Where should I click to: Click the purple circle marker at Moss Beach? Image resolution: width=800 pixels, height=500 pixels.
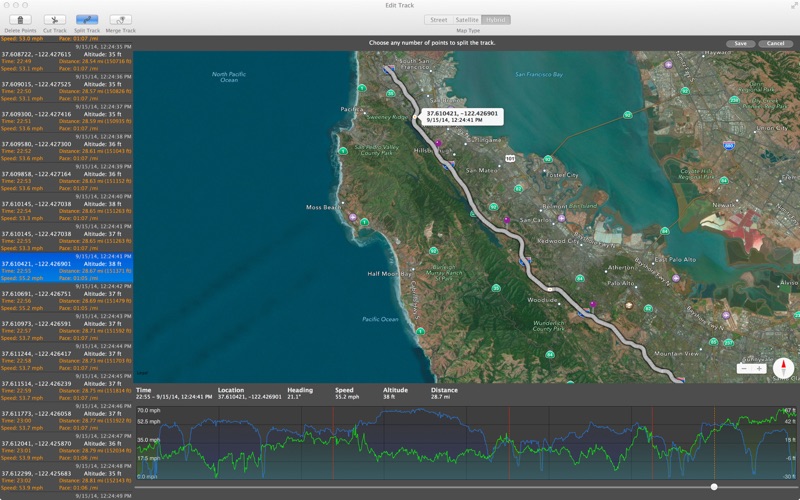coord(353,217)
